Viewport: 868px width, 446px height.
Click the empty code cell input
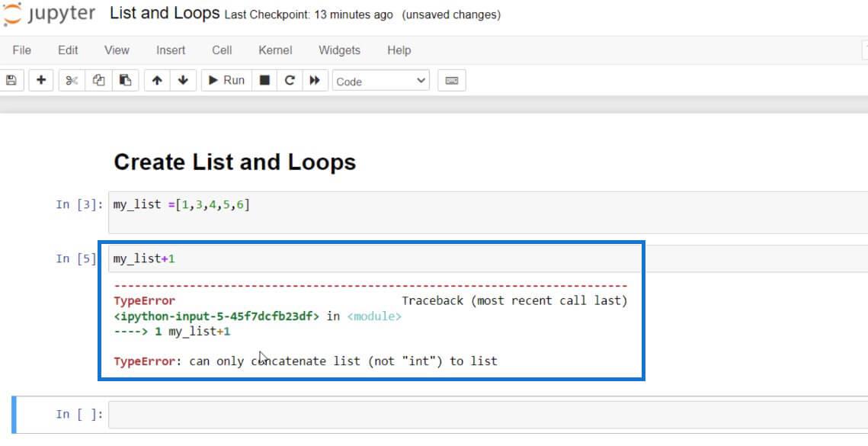(x=488, y=415)
